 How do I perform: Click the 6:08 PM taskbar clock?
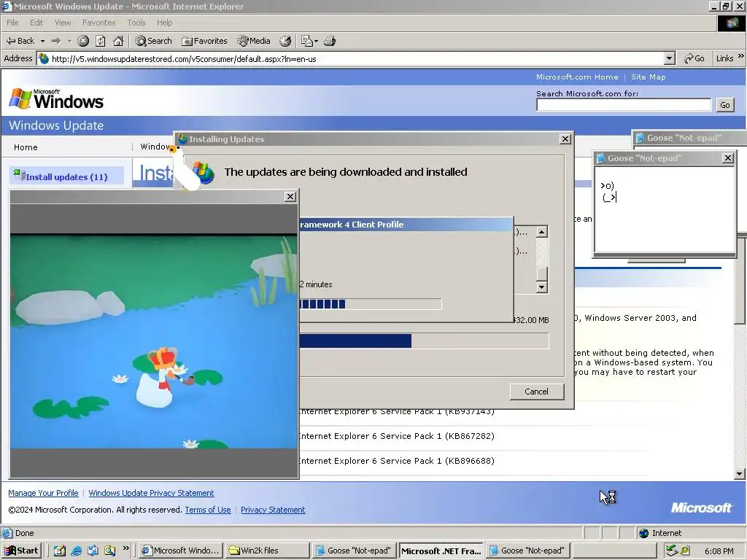click(x=719, y=551)
